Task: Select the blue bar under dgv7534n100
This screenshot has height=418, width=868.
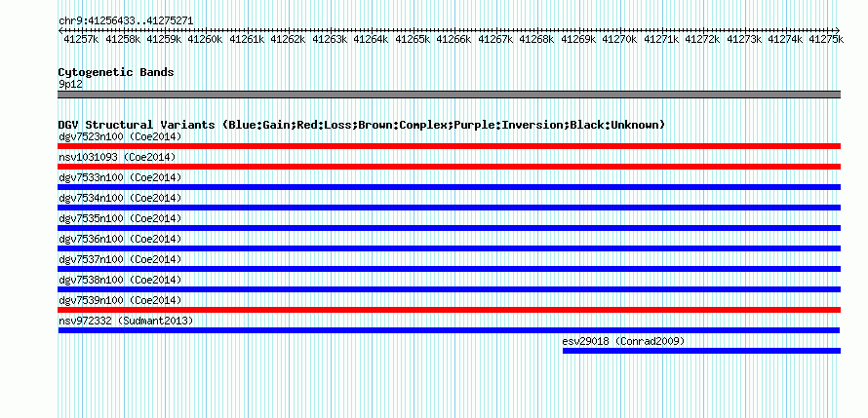Action: [x=449, y=208]
